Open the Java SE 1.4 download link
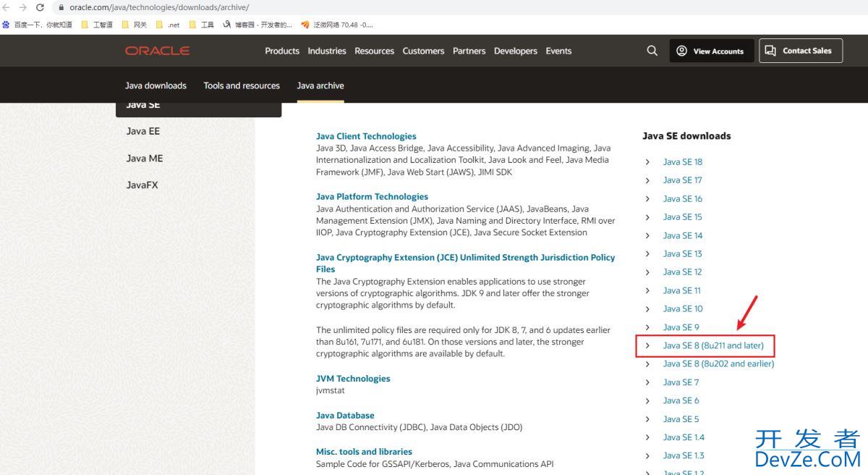This screenshot has width=868, height=475. tap(684, 437)
